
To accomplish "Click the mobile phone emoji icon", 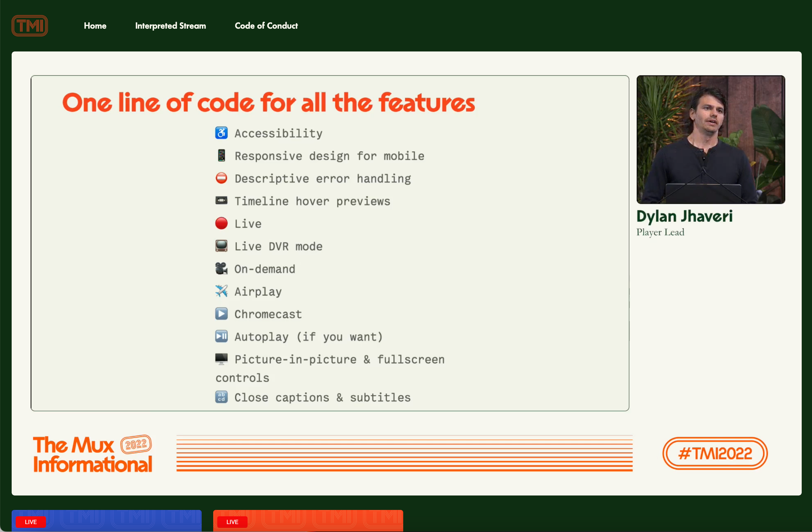I will 221,156.
